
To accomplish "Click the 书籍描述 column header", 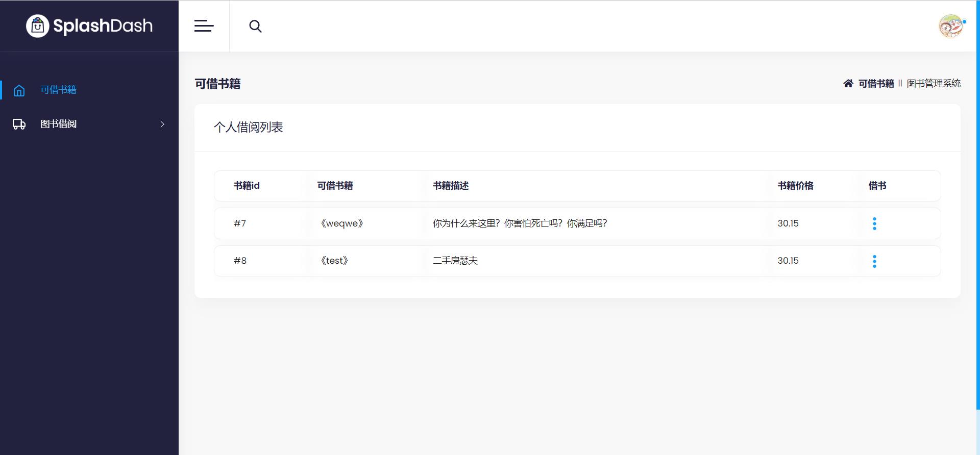I will (451, 186).
